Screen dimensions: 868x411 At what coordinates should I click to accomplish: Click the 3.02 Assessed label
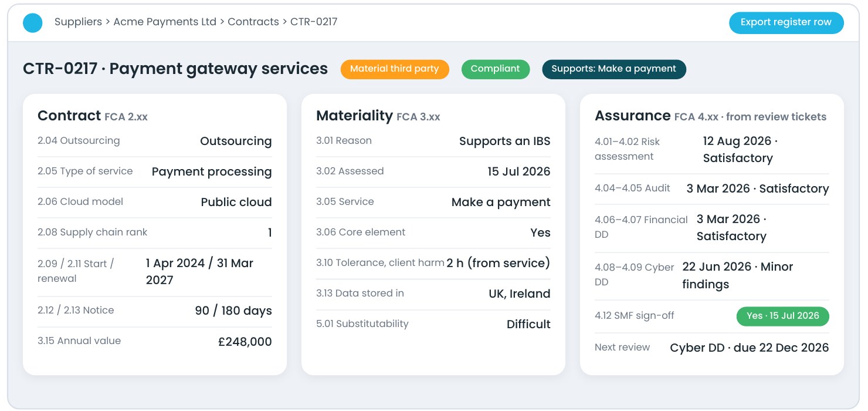[350, 171]
